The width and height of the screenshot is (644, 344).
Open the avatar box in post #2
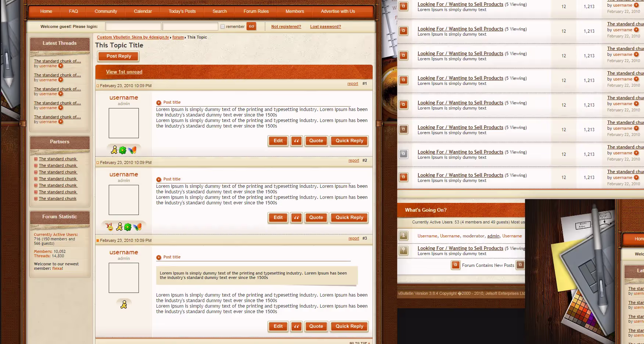[124, 200]
